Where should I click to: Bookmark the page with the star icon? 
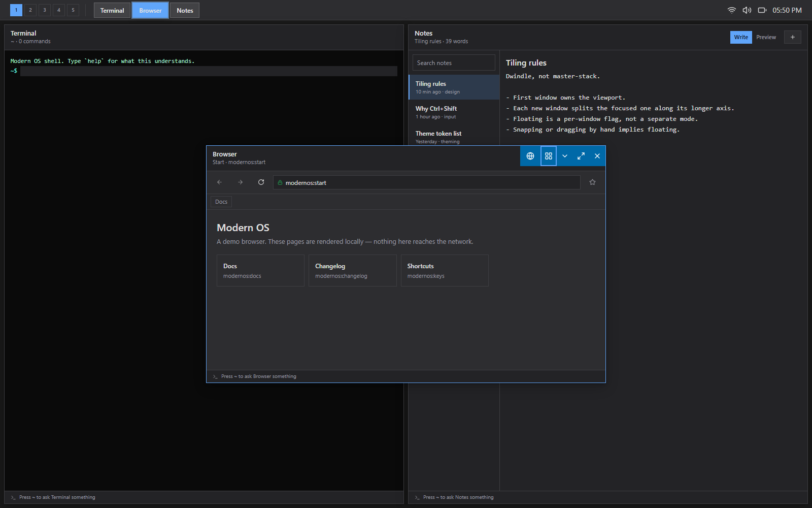(x=592, y=182)
